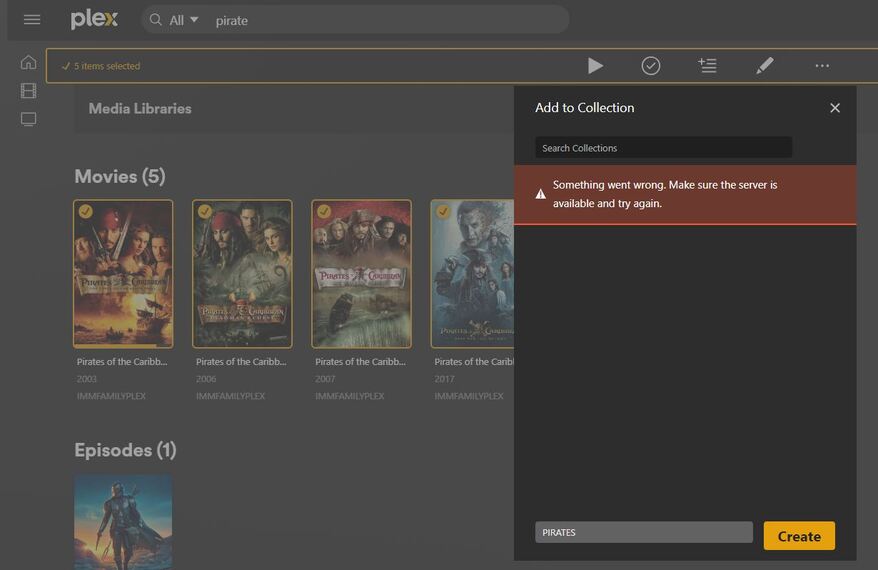This screenshot has width=878, height=570.
Task: Click the title under the 2006 poster
Action: click(x=241, y=362)
